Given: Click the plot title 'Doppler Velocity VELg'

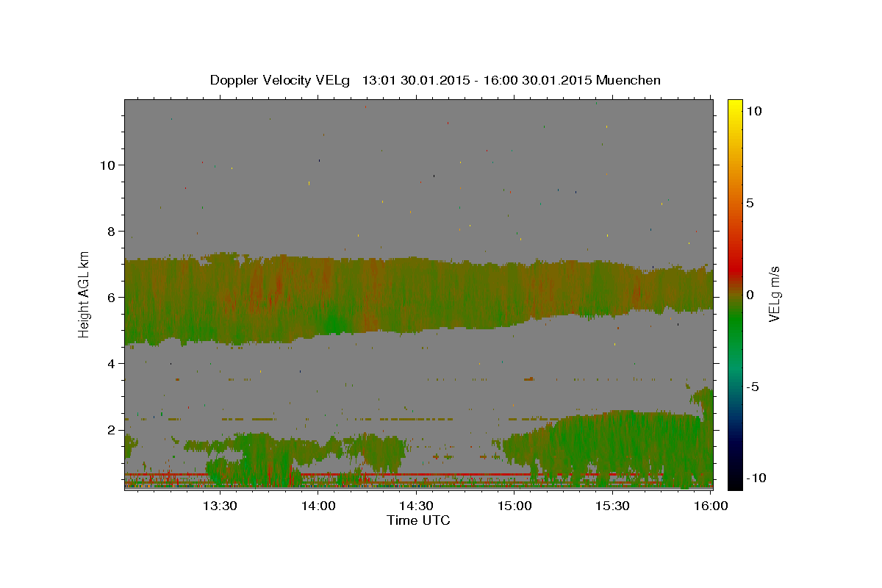Looking at the screenshot, I should (281, 80).
